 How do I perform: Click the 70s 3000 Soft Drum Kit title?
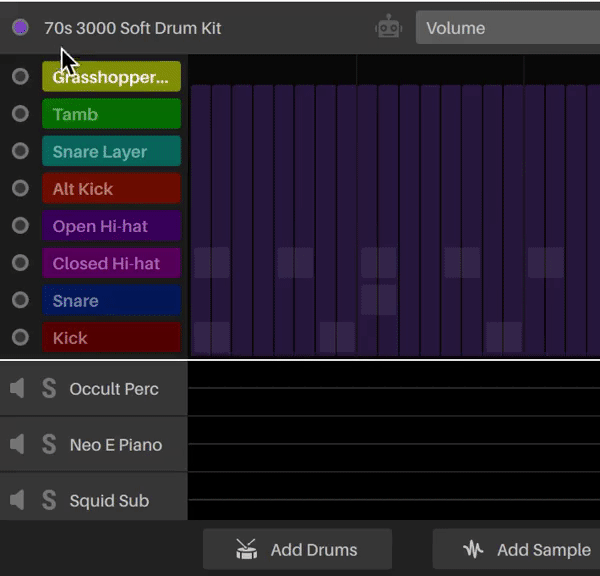pyautogui.click(x=133, y=28)
